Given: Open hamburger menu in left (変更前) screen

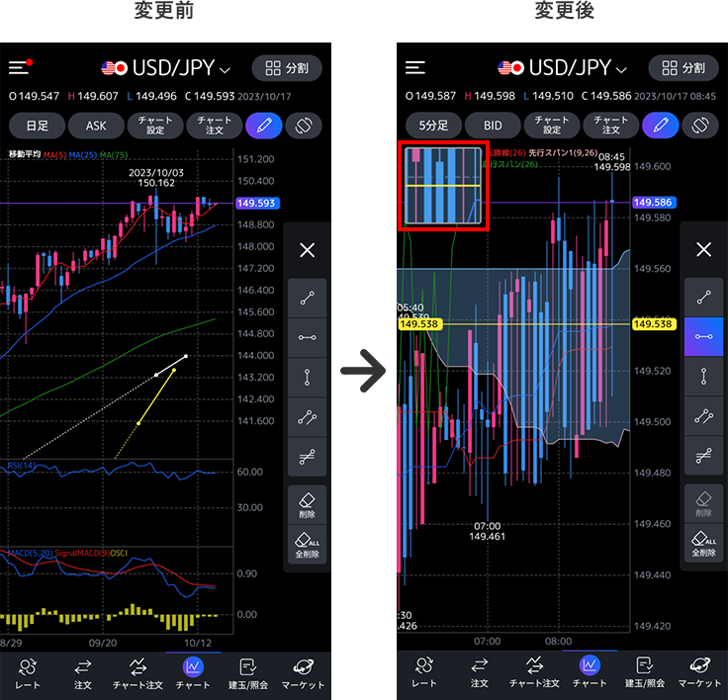Looking at the screenshot, I should coord(21,67).
